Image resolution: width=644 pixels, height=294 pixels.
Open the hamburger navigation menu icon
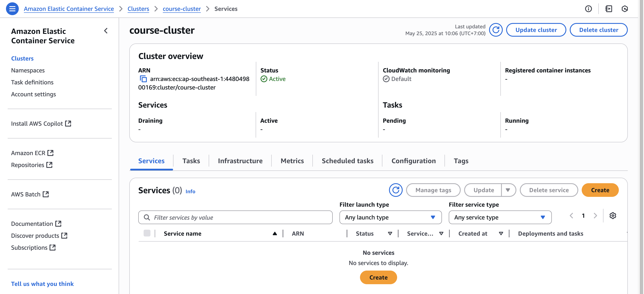pos(12,9)
